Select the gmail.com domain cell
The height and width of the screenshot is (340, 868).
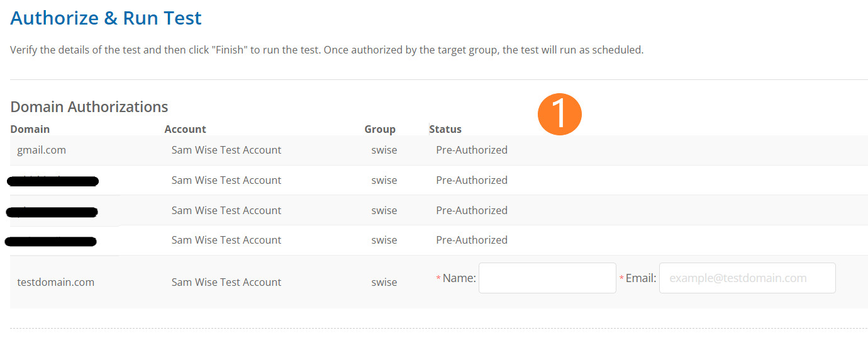click(42, 150)
